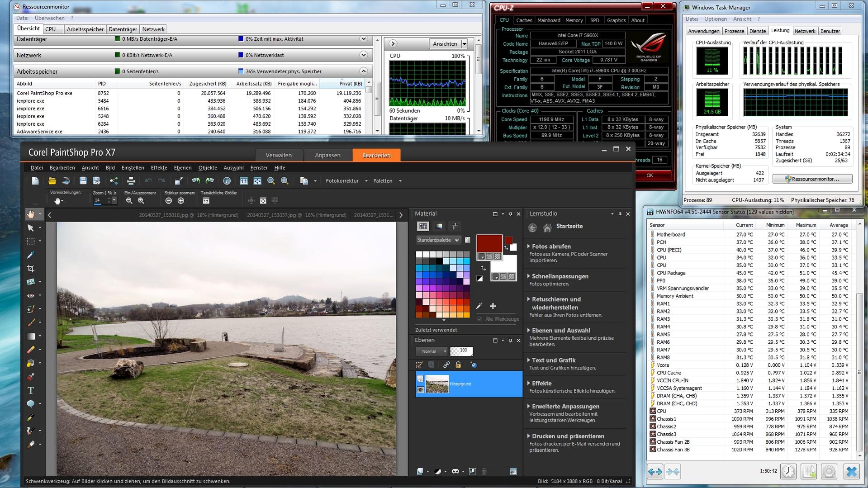Switch to the Anpassen workspace tab
Screen dimensions: 868x488
[x=327, y=155]
